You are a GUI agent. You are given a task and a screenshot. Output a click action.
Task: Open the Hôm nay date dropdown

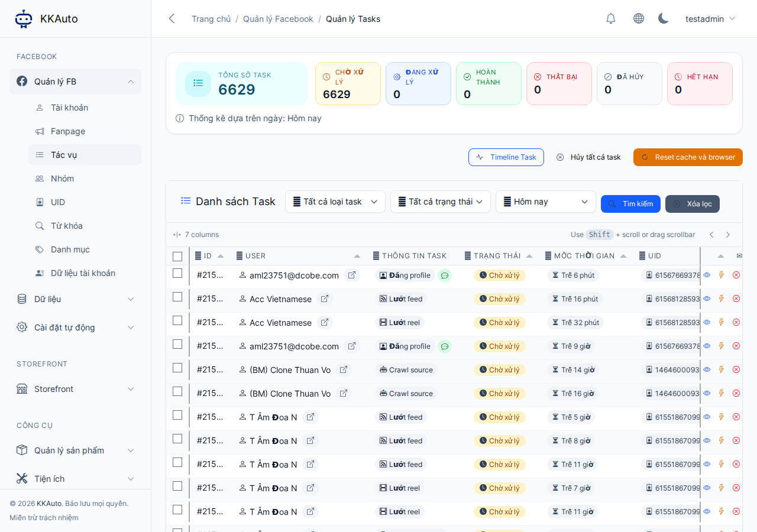click(x=546, y=202)
